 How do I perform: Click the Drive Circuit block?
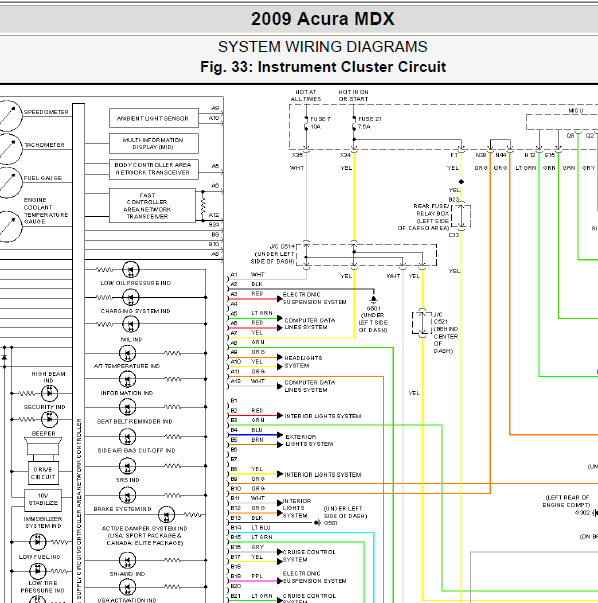(x=43, y=473)
